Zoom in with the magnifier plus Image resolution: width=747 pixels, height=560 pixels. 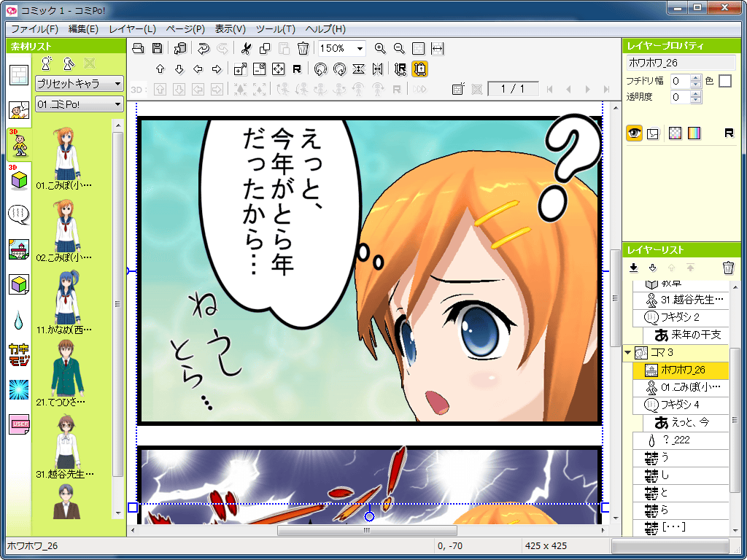[379, 48]
